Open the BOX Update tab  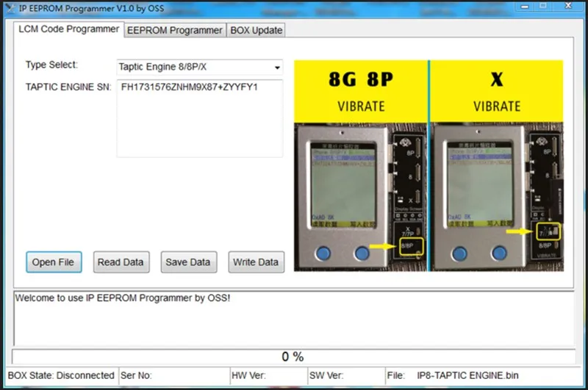coord(256,30)
